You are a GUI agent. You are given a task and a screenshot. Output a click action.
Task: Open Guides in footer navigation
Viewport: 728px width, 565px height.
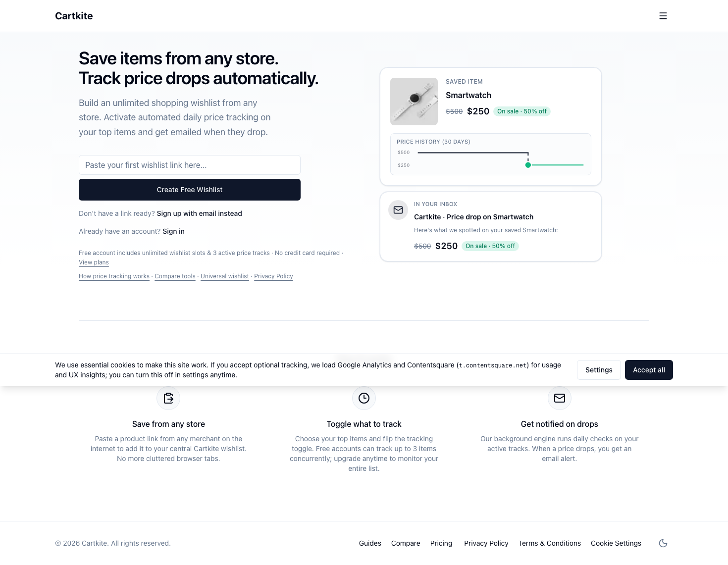coord(370,543)
